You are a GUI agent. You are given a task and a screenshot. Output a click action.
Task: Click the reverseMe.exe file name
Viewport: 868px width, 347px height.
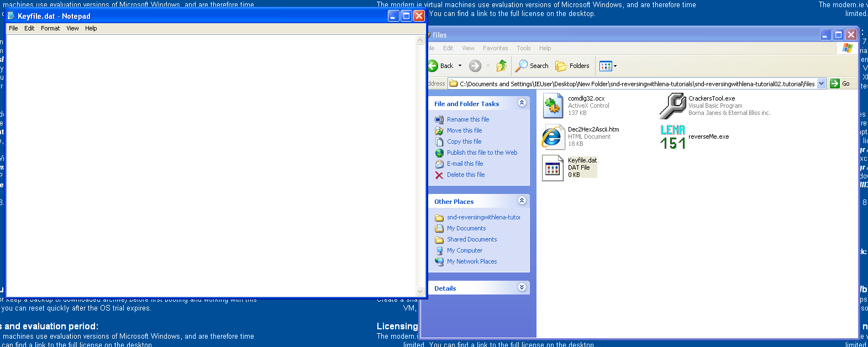coord(708,136)
